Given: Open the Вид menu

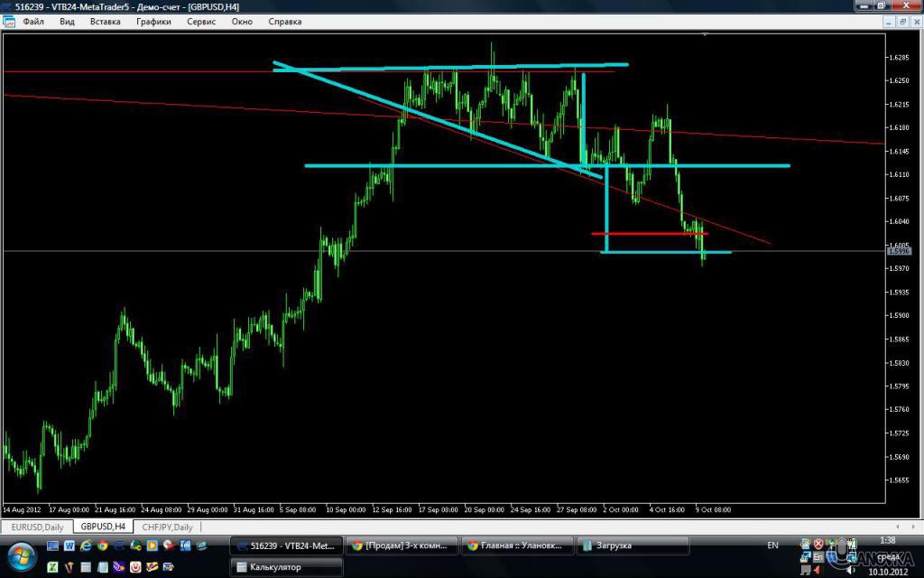Looking at the screenshot, I should [67, 22].
